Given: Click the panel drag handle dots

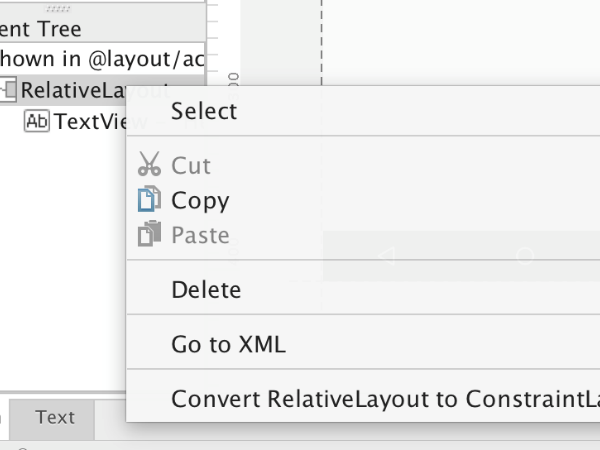Looking at the screenshot, I should [x=58, y=8].
